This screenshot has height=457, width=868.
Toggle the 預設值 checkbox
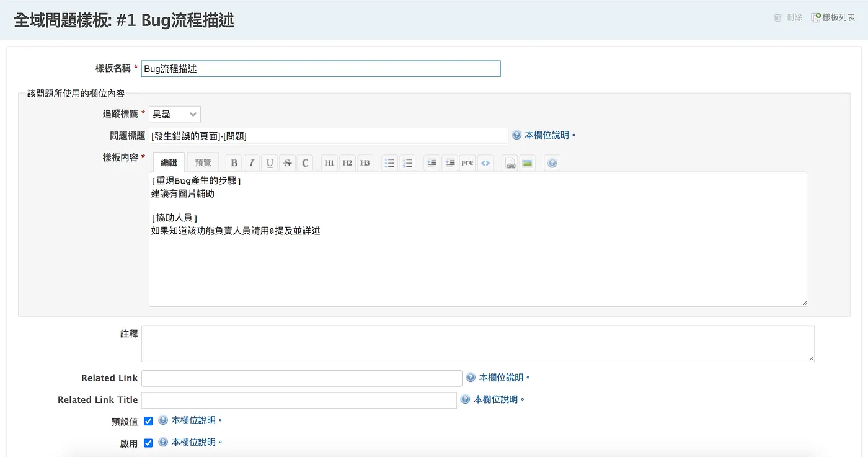pos(148,421)
